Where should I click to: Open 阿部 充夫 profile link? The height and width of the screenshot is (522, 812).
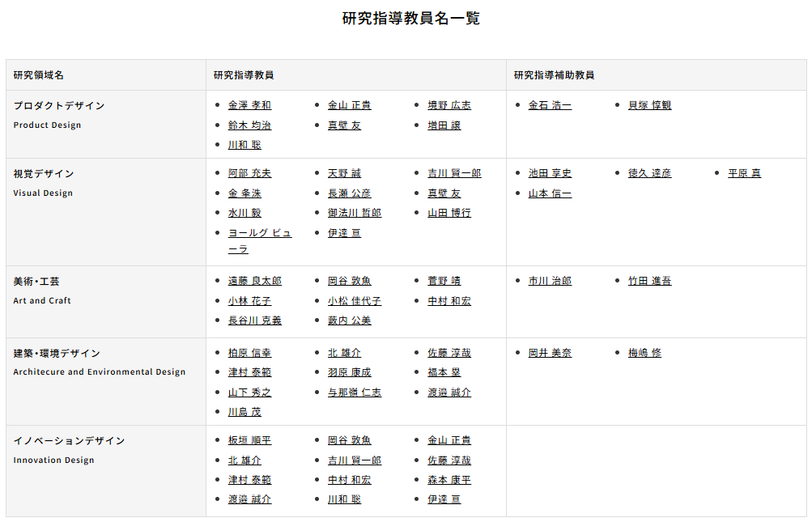tap(249, 173)
